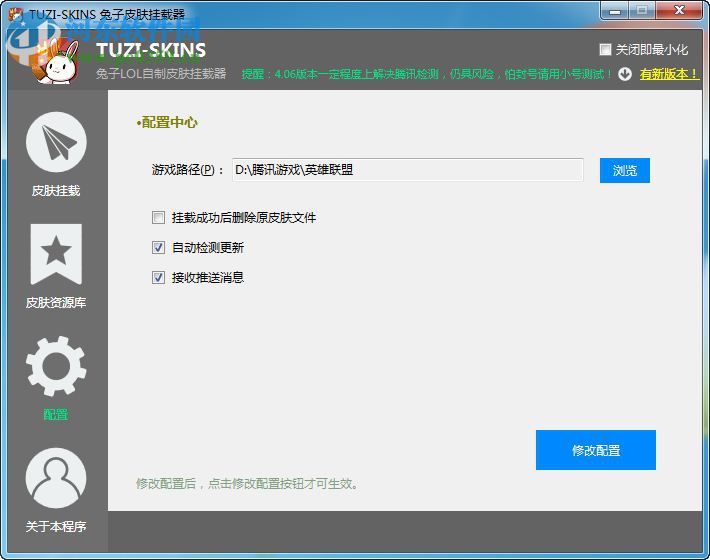Open the 有新版本！ link
Image resolution: width=710 pixels, height=560 pixels.
[x=668, y=74]
